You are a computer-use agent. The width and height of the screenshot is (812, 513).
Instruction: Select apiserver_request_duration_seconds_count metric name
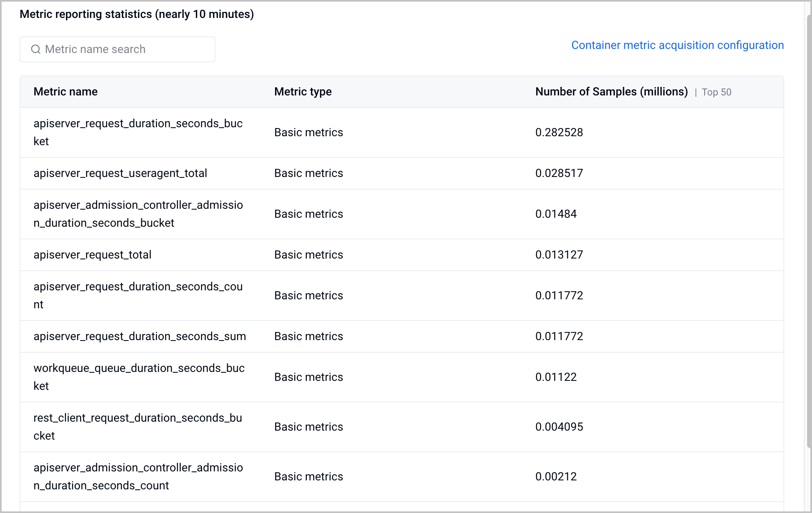pyautogui.click(x=138, y=296)
